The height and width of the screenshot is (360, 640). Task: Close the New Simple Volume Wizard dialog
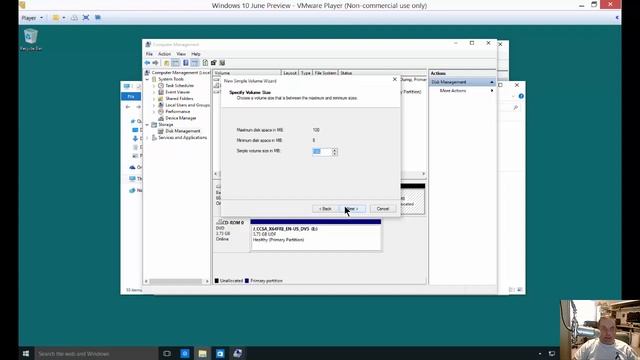pyautogui.click(x=395, y=80)
